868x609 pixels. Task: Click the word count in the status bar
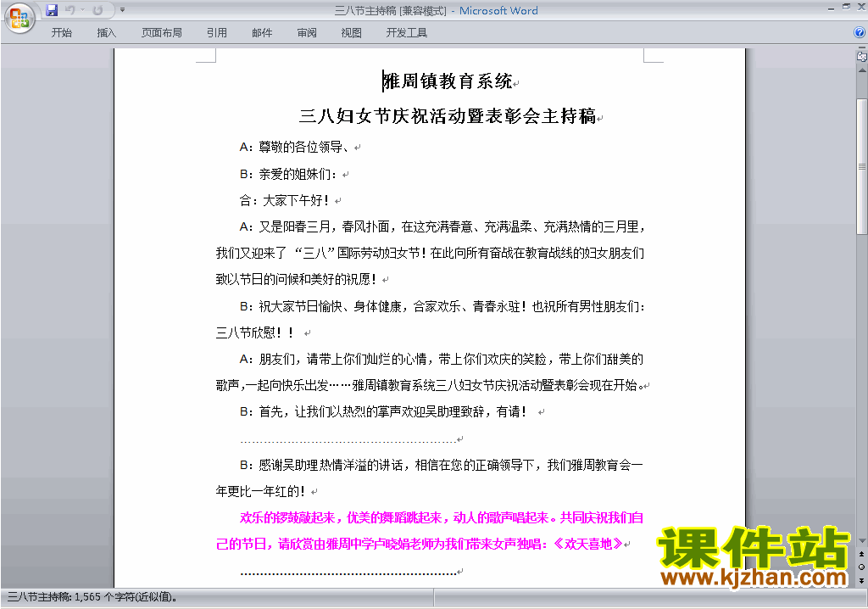pyautogui.click(x=92, y=597)
